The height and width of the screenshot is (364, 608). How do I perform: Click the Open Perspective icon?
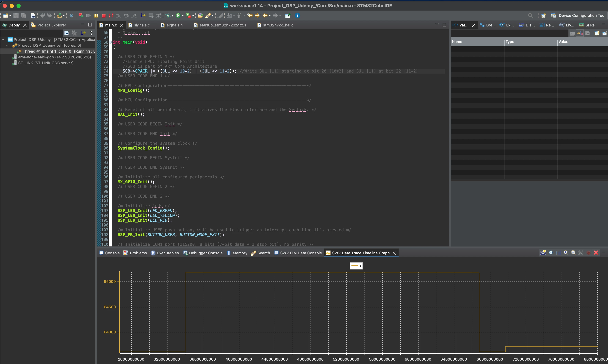click(544, 15)
